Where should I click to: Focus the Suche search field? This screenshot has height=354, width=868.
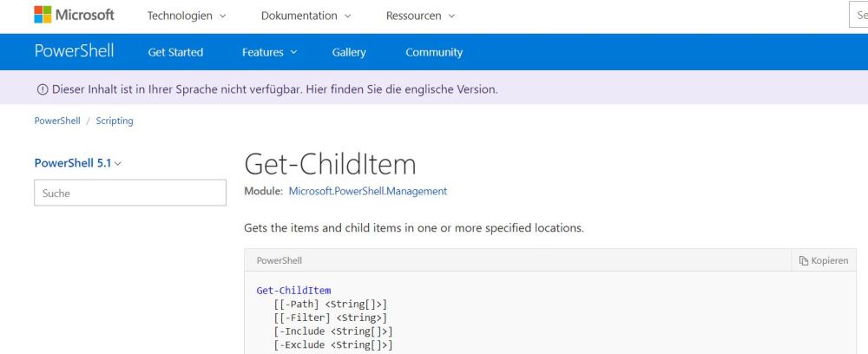(x=130, y=193)
